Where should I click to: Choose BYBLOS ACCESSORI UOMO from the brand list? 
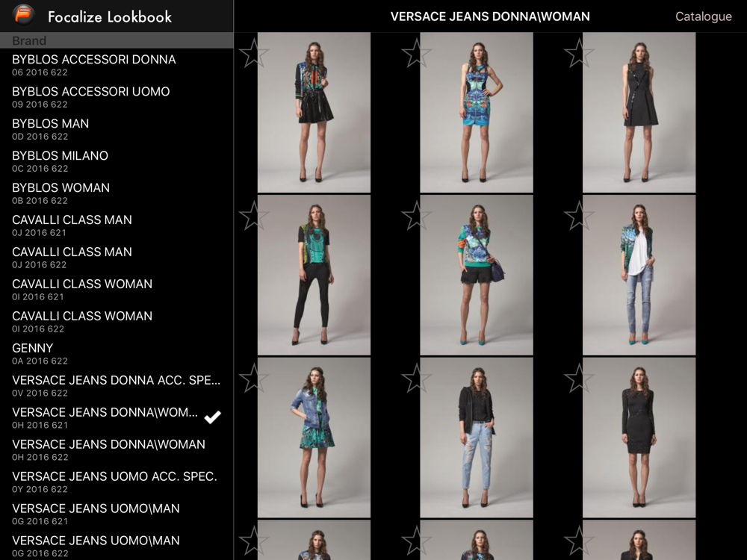(x=117, y=97)
